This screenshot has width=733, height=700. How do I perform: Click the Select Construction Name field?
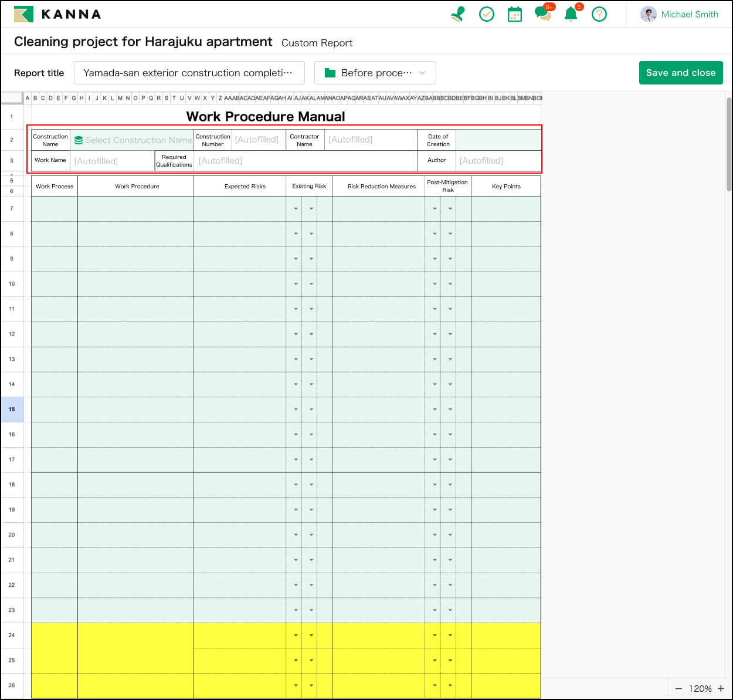tap(133, 140)
